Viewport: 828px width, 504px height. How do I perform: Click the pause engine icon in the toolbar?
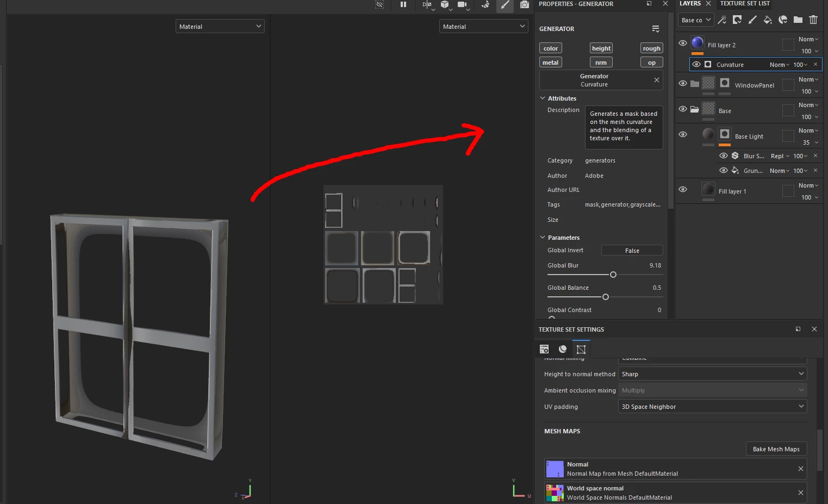pos(403,4)
